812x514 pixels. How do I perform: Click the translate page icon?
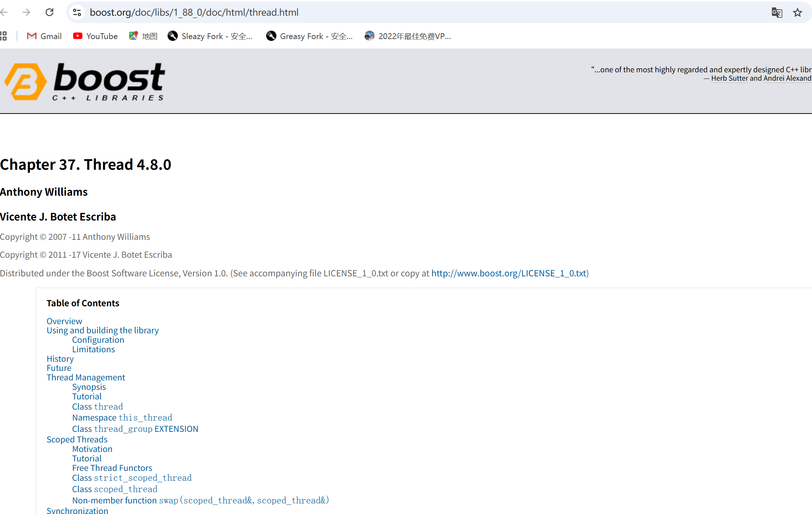[x=777, y=12]
